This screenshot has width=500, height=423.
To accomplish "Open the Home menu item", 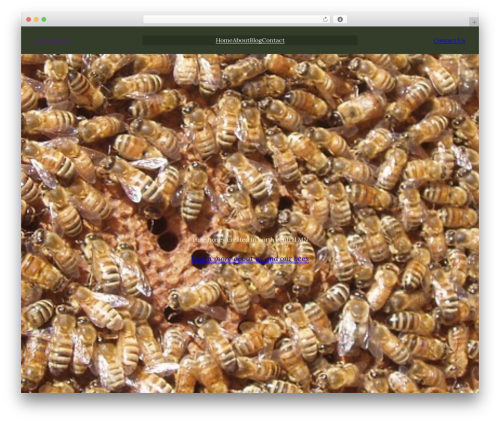I will (x=224, y=40).
